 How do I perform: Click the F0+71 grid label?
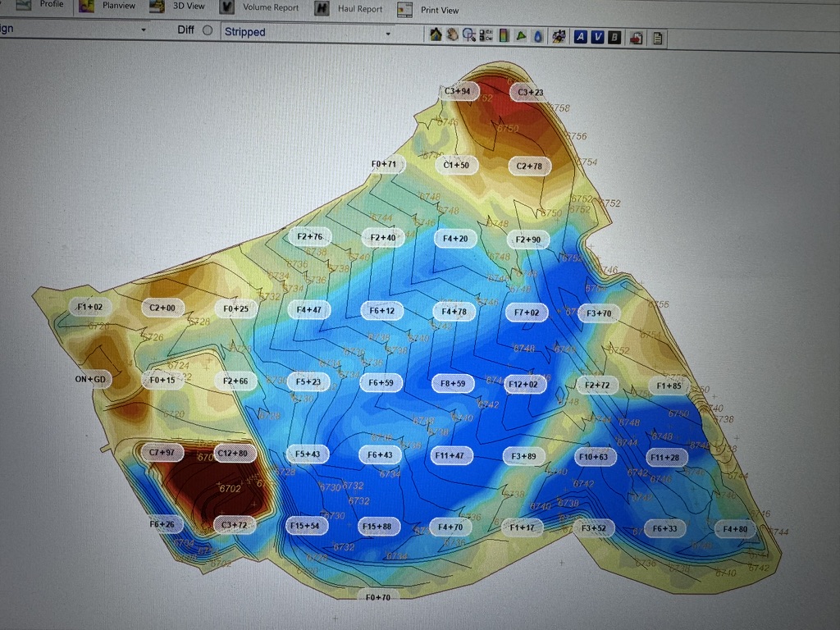pos(384,164)
